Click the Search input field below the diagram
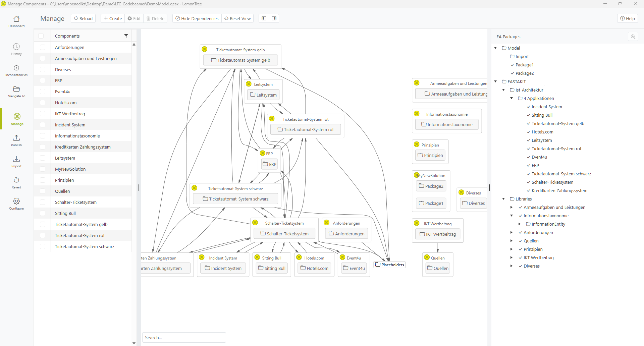The width and height of the screenshot is (644, 346). pos(184,338)
